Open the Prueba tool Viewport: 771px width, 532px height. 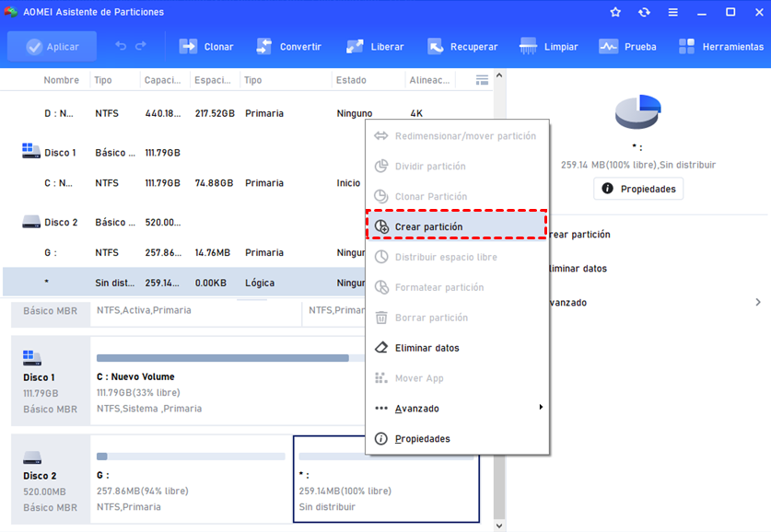point(627,47)
